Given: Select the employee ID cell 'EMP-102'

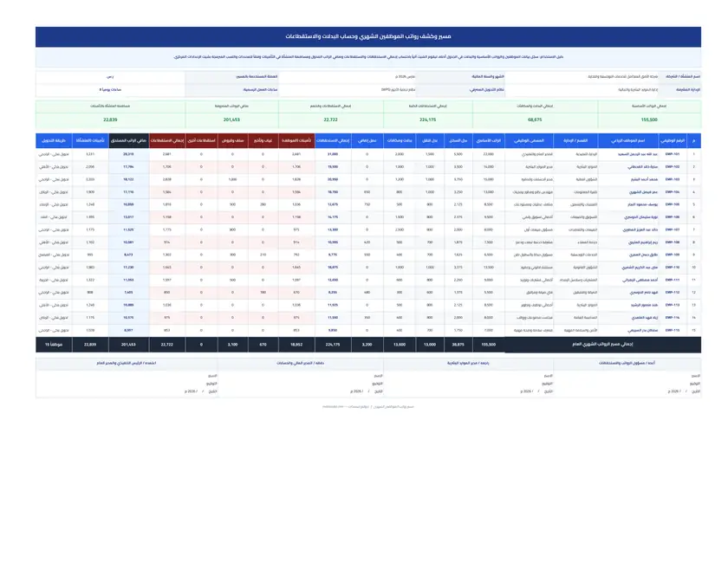Looking at the screenshot, I should [673, 166].
